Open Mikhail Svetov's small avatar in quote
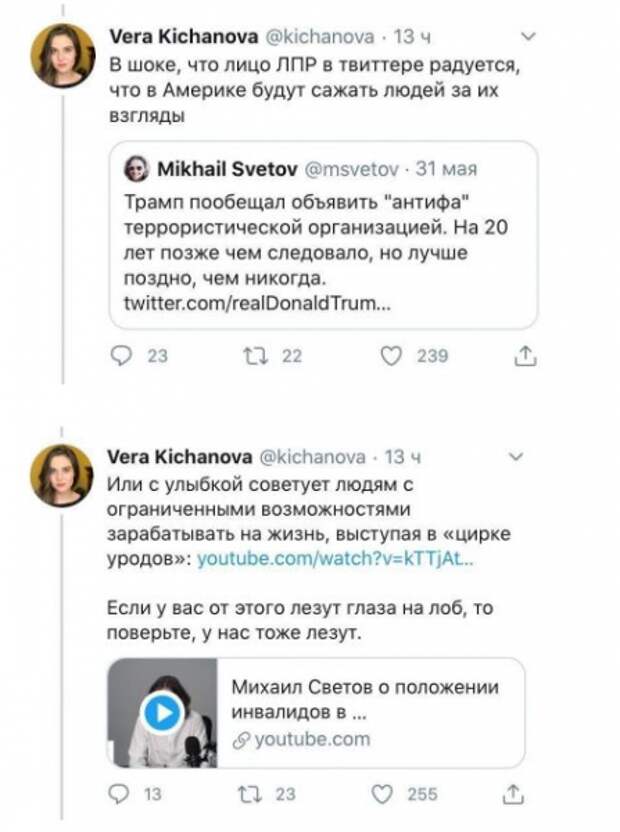Viewport: 620px width, 832px height. point(136,169)
